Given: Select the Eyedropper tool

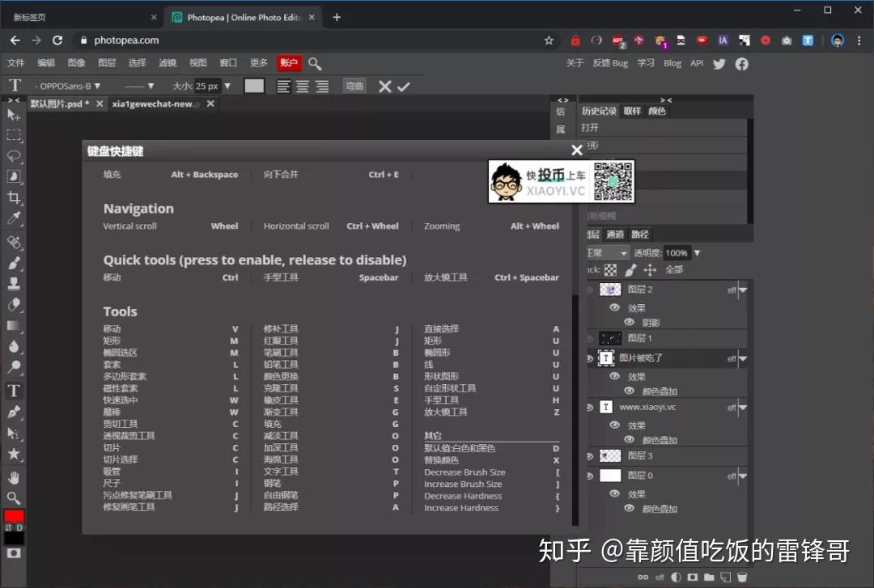Looking at the screenshot, I should [x=14, y=218].
